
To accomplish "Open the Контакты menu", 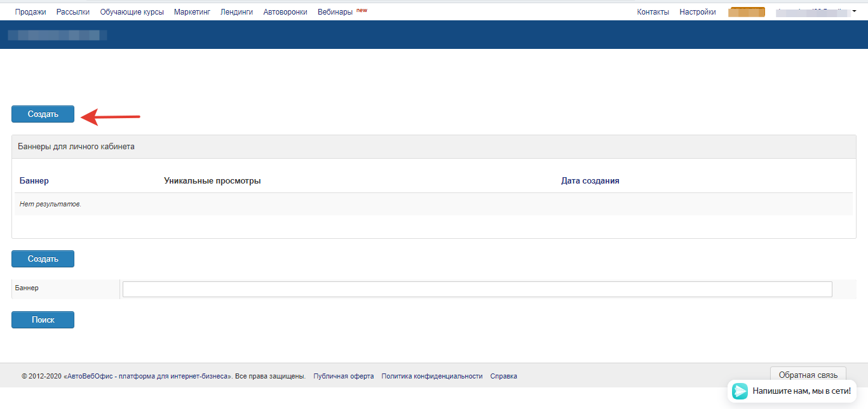I will (x=653, y=12).
